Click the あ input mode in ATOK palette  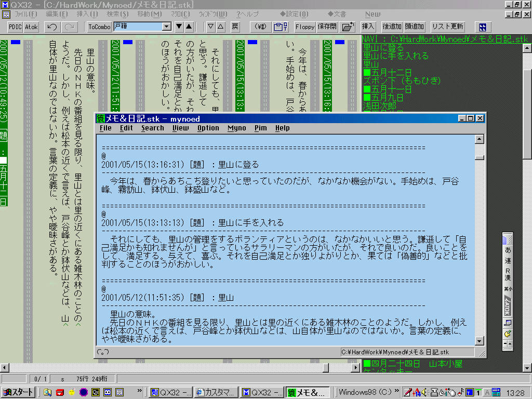tap(508, 250)
